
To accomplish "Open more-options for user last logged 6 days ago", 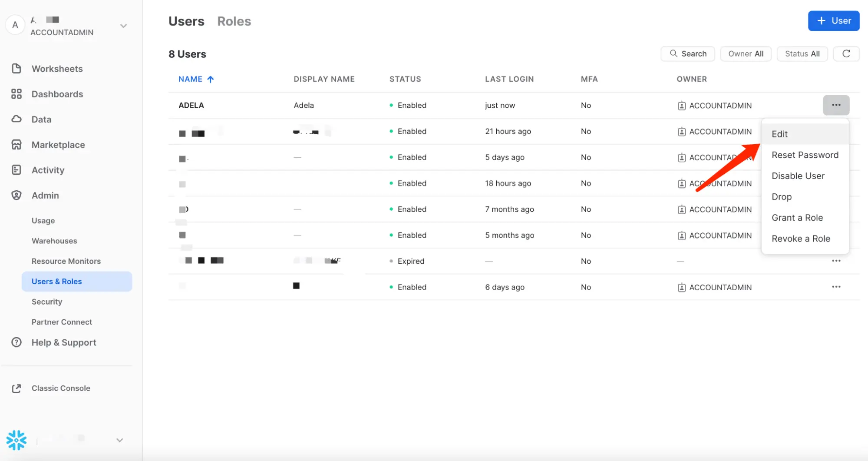I will point(836,287).
